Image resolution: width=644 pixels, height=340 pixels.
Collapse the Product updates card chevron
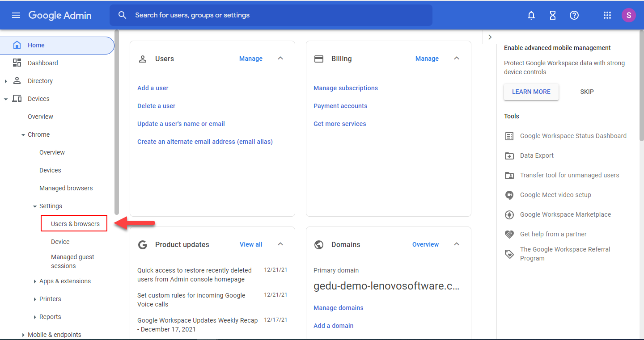pos(280,244)
